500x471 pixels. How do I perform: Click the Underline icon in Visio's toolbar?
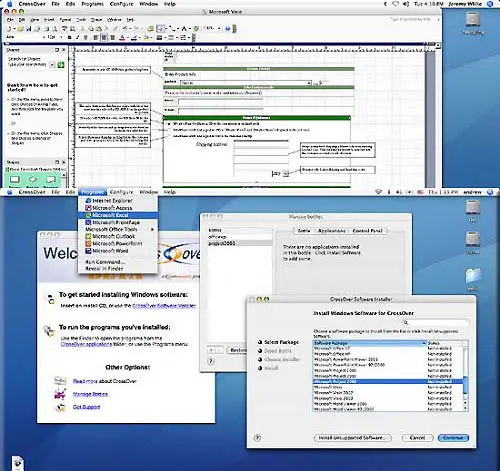(x=86, y=38)
